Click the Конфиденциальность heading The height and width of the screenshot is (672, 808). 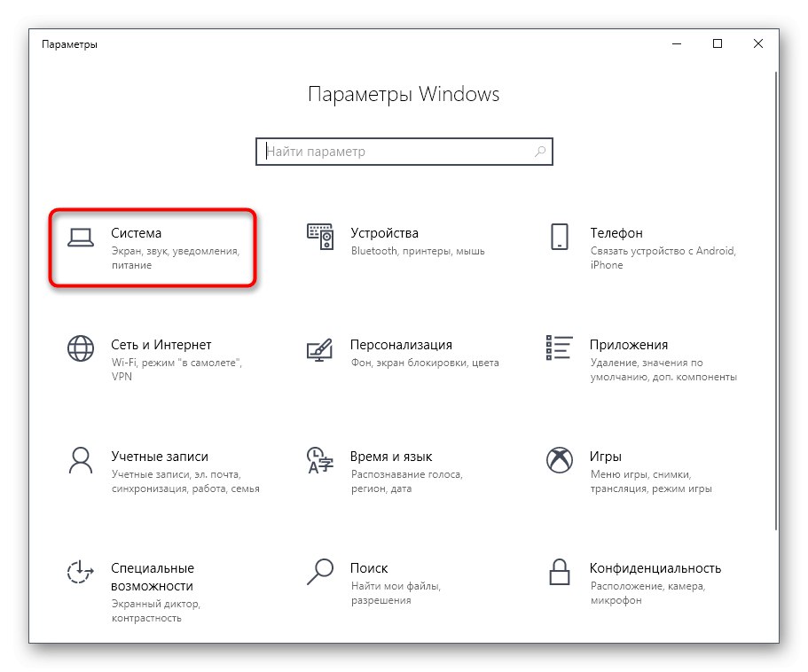(x=655, y=568)
